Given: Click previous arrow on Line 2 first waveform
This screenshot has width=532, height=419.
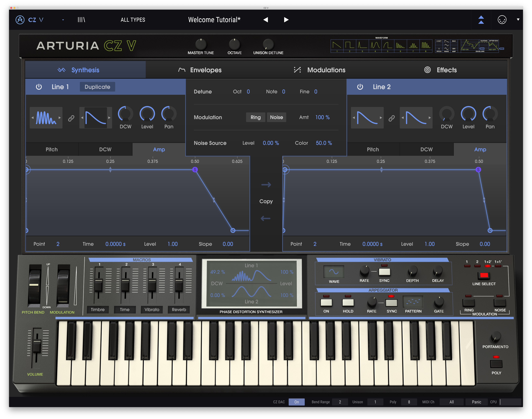Looking at the screenshot, I should point(354,118).
